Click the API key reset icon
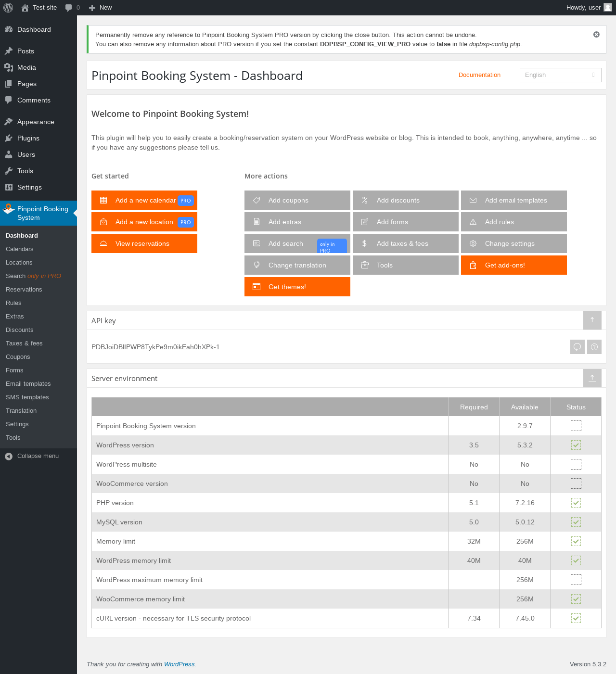 (x=577, y=347)
